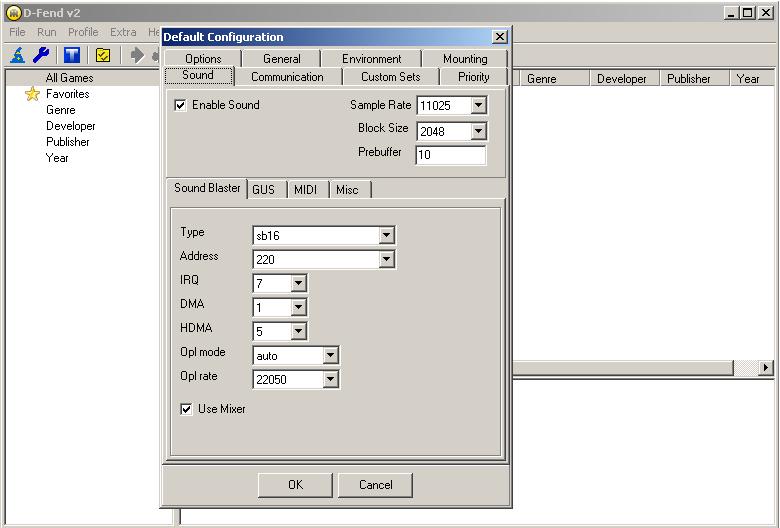The image size is (780, 528).
Task: Open the Run menu in D-Fend
Action: tap(47, 32)
